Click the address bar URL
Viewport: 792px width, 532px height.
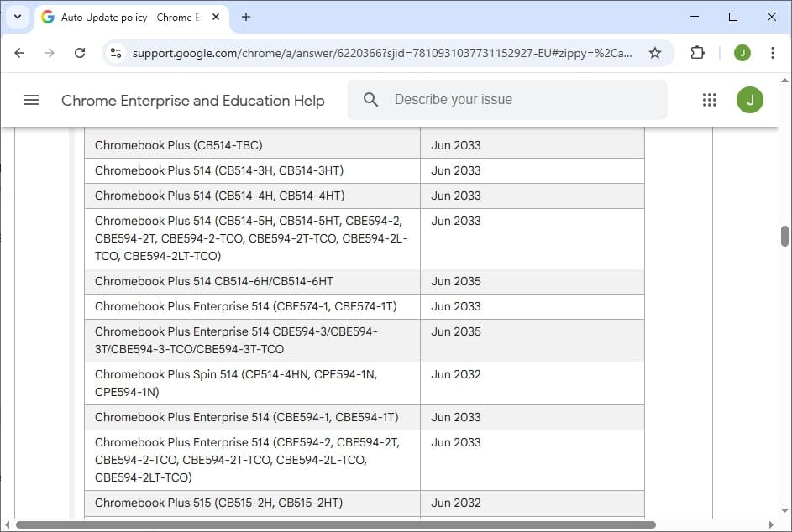pyautogui.click(x=378, y=53)
